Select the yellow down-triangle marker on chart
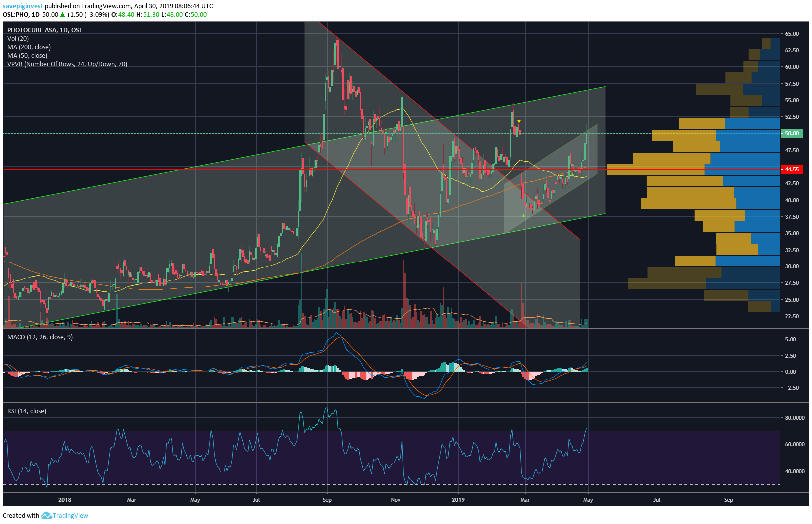The height and width of the screenshot is (524, 812). point(519,121)
